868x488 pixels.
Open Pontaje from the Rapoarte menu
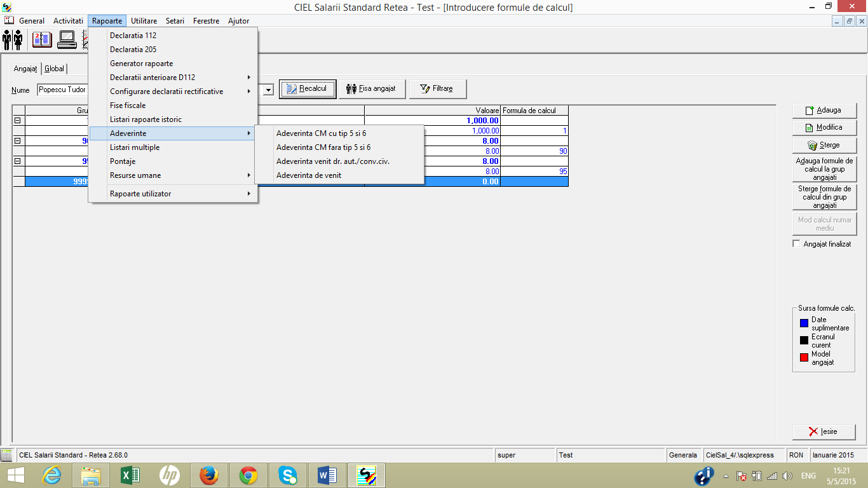click(173, 161)
